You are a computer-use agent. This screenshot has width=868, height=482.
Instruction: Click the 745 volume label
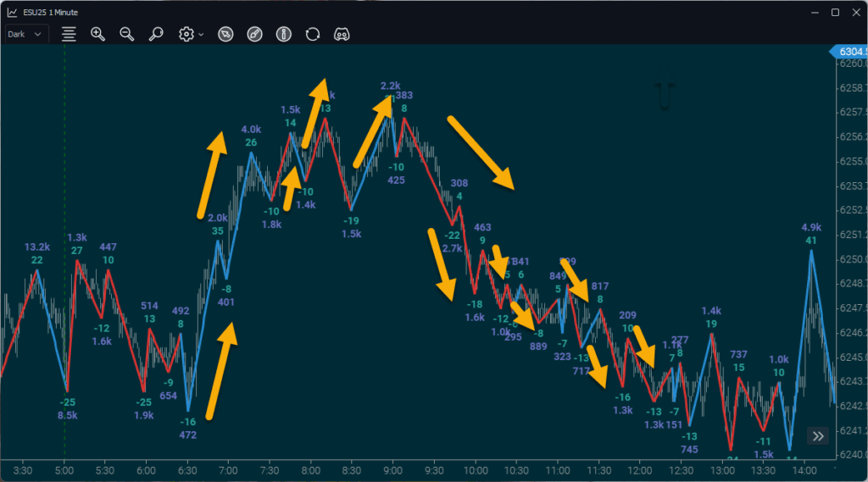pos(689,449)
